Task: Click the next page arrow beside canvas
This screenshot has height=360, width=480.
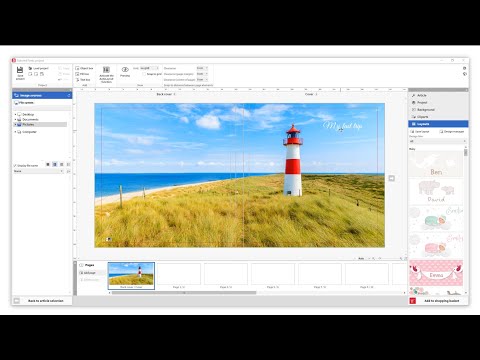Action: [392, 178]
